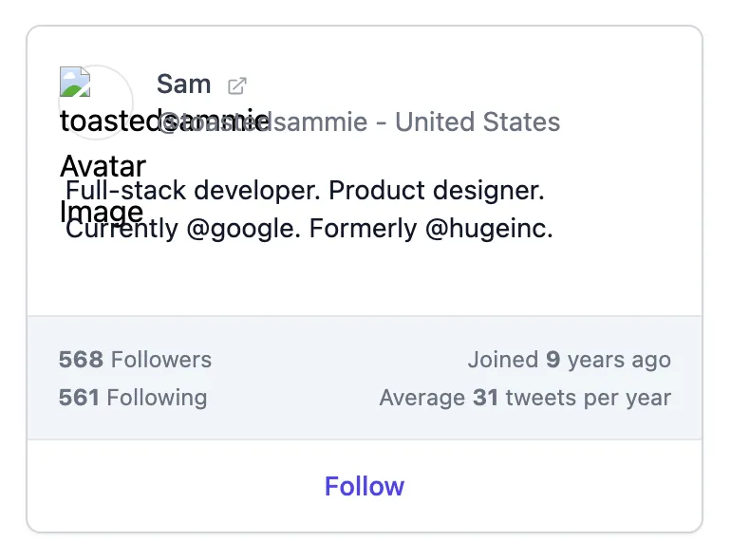Click the bold number 9 in joined date
Screen dimensions: 731x560
pos(553,360)
